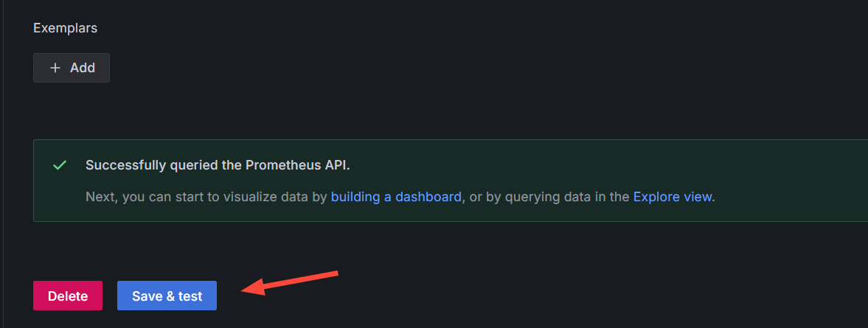Click the plus icon beside Add
868x328 pixels.
55,68
